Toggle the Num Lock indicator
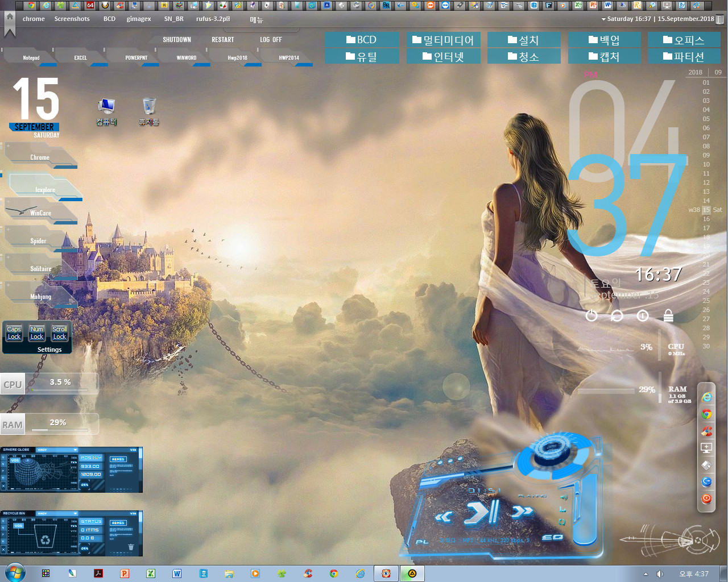Screen dimensions: 728x582 click(x=37, y=333)
